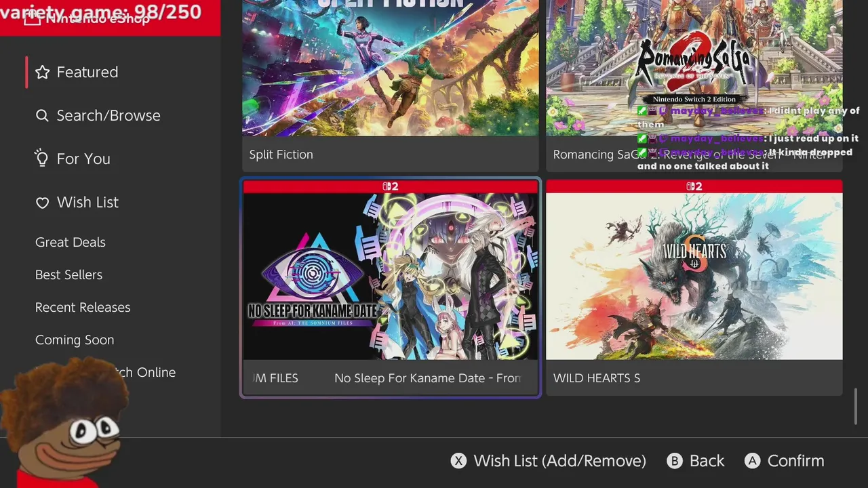Viewport: 868px width, 488px height.
Task: Open the Wish List menu entry
Action: [x=87, y=203]
